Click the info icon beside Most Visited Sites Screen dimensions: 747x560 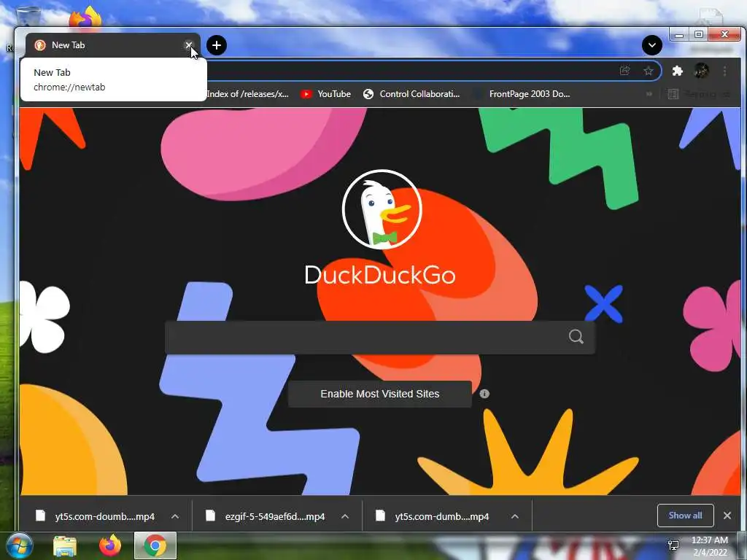pos(484,394)
